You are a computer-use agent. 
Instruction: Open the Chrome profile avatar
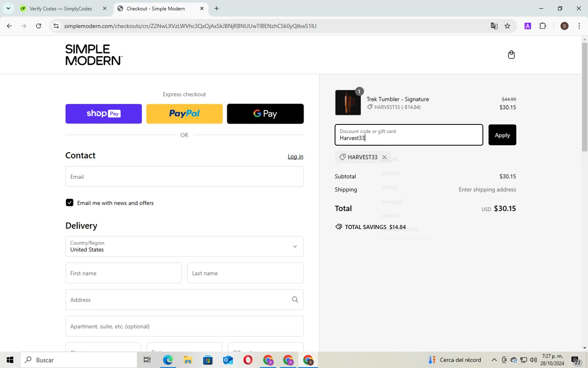(x=564, y=26)
